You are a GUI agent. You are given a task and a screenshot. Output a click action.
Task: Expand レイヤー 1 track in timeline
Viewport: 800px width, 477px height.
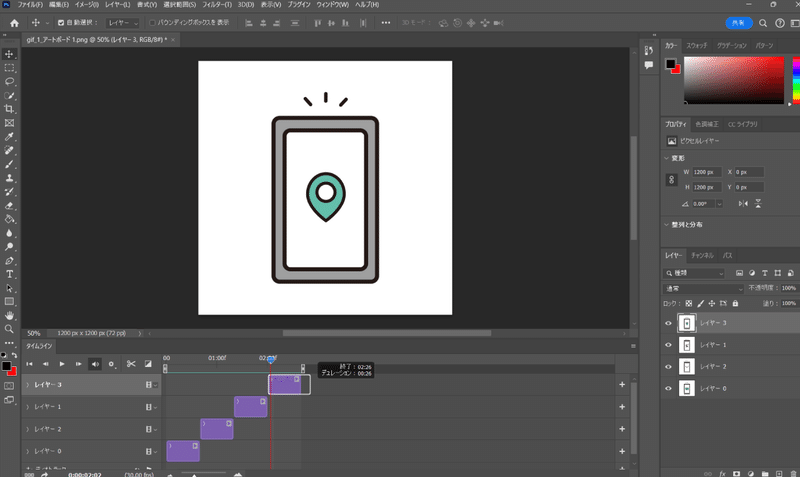click(x=28, y=407)
